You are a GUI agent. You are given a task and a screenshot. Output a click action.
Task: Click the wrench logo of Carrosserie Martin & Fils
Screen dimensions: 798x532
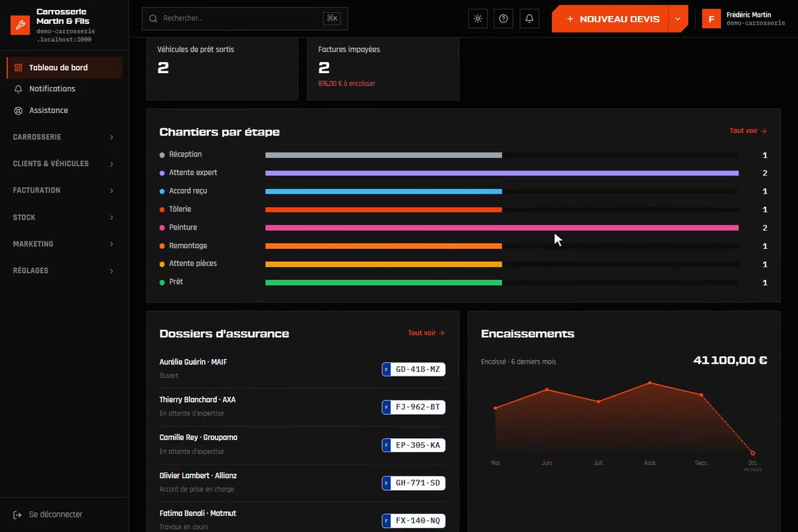coord(20,25)
